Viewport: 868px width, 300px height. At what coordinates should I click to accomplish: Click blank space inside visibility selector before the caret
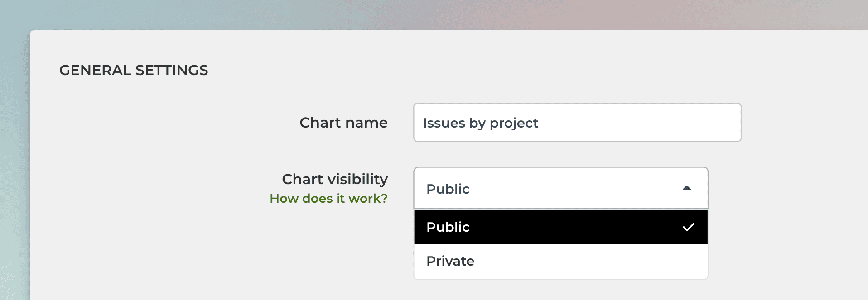pyautogui.click(x=580, y=188)
